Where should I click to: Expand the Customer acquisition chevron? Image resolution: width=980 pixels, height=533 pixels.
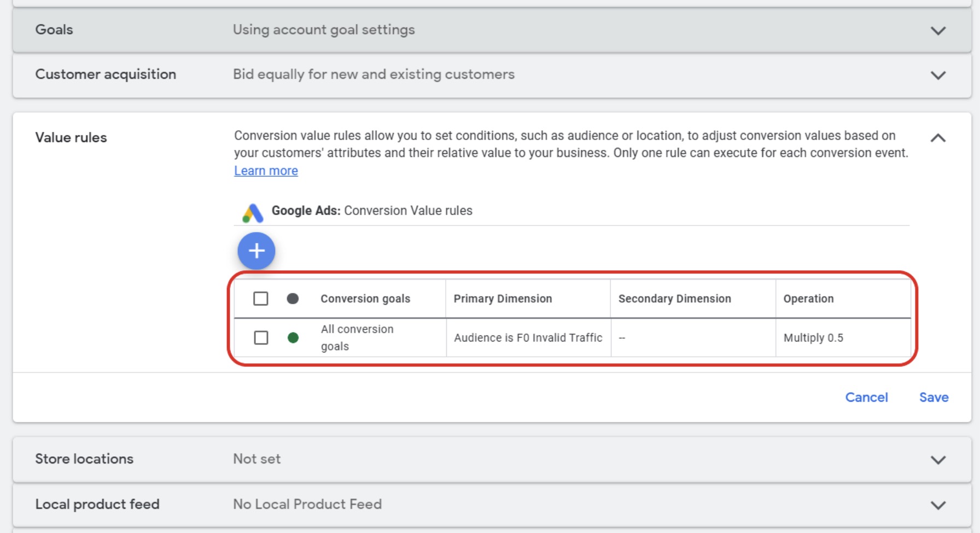(x=938, y=75)
